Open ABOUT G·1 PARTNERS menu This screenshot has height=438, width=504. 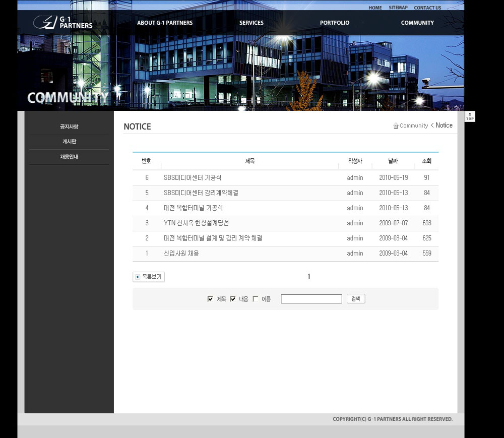click(x=165, y=23)
